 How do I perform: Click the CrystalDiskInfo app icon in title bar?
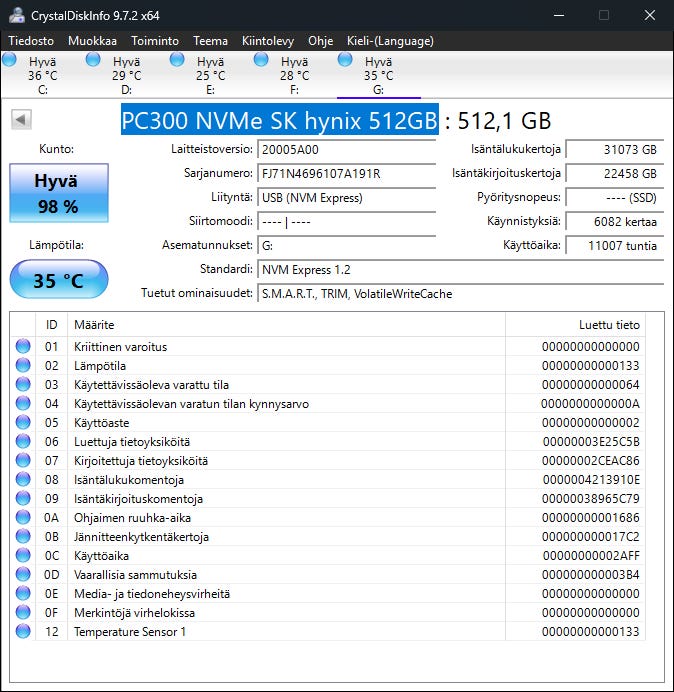15,15
